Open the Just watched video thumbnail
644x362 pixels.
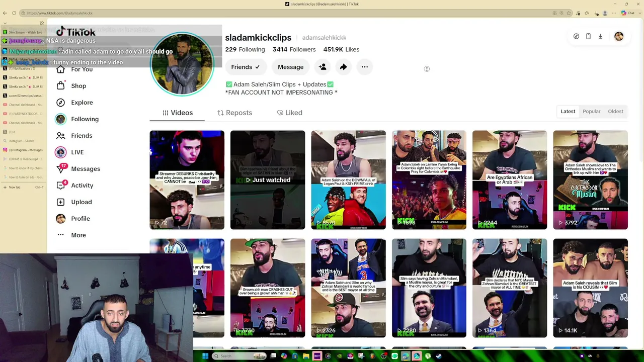pyautogui.click(x=268, y=180)
